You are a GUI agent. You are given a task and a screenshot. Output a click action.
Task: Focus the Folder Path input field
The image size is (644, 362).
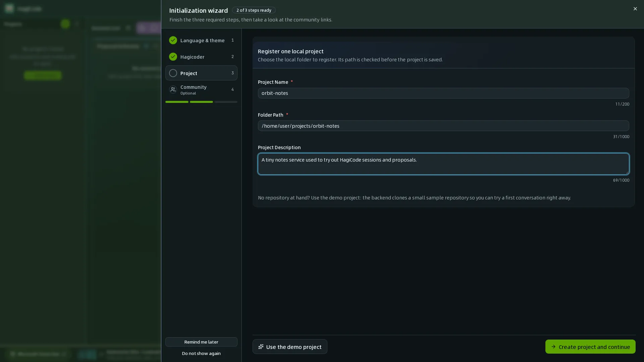443,126
